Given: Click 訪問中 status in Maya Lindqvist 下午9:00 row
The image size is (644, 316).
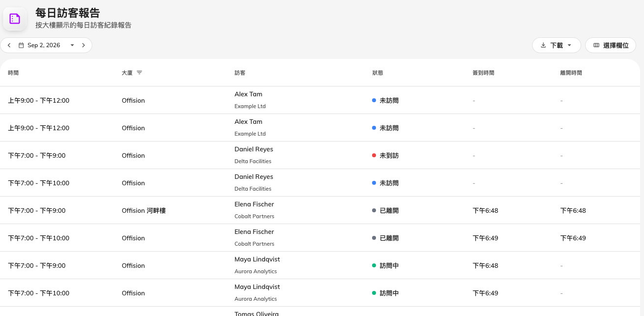Looking at the screenshot, I should (389, 265).
